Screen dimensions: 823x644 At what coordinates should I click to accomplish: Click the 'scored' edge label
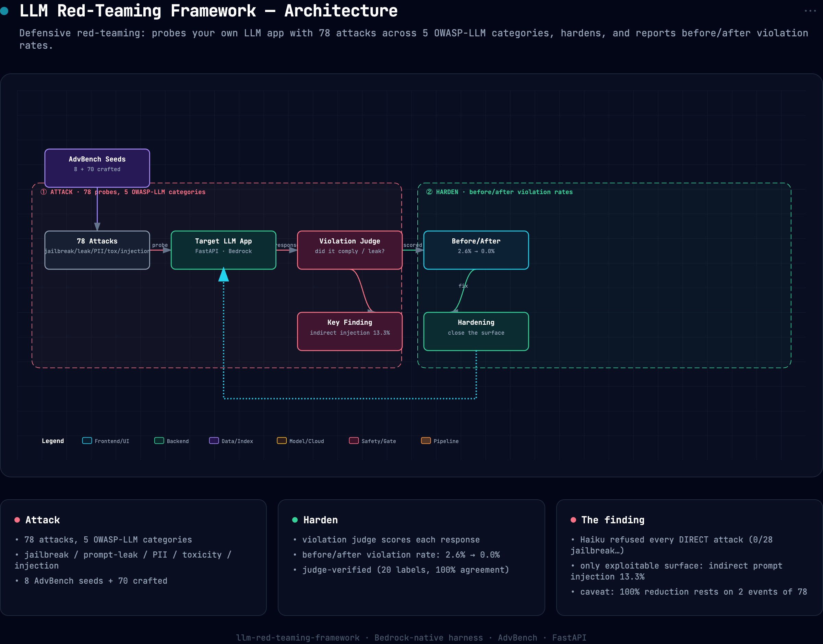click(413, 245)
